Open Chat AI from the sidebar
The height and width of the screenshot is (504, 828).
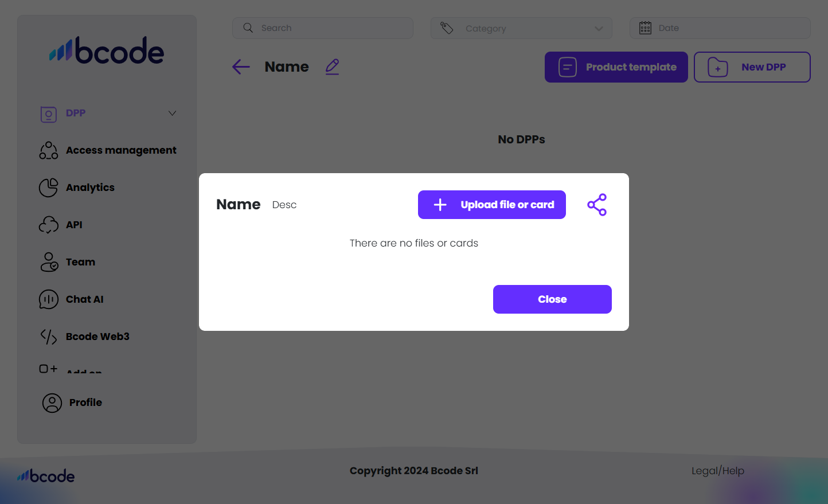[84, 299]
